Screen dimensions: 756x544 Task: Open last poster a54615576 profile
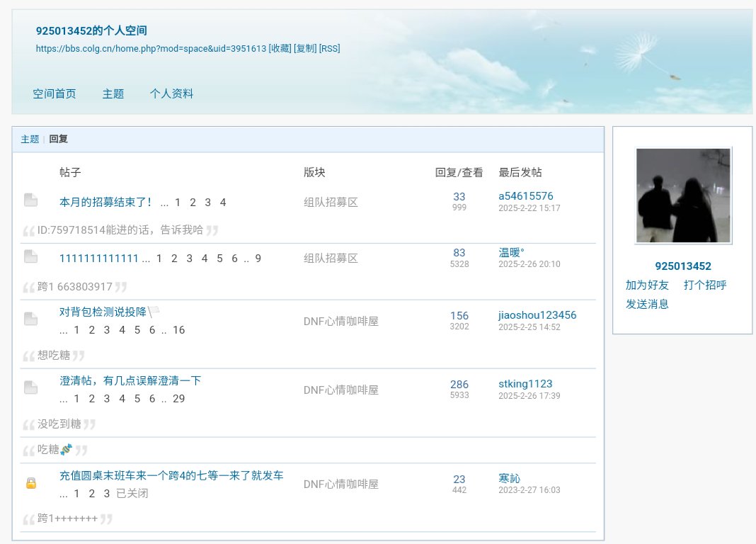point(525,195)
